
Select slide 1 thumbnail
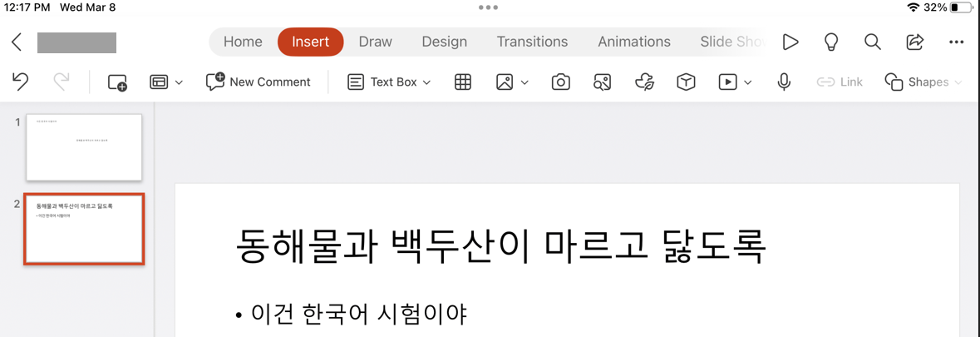click(84, 147)
